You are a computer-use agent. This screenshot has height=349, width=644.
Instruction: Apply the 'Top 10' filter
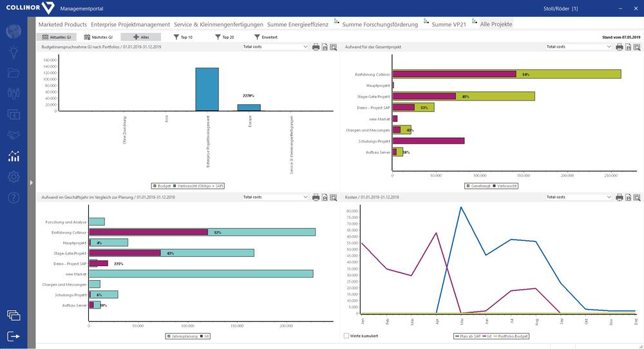tap(183, 37)
